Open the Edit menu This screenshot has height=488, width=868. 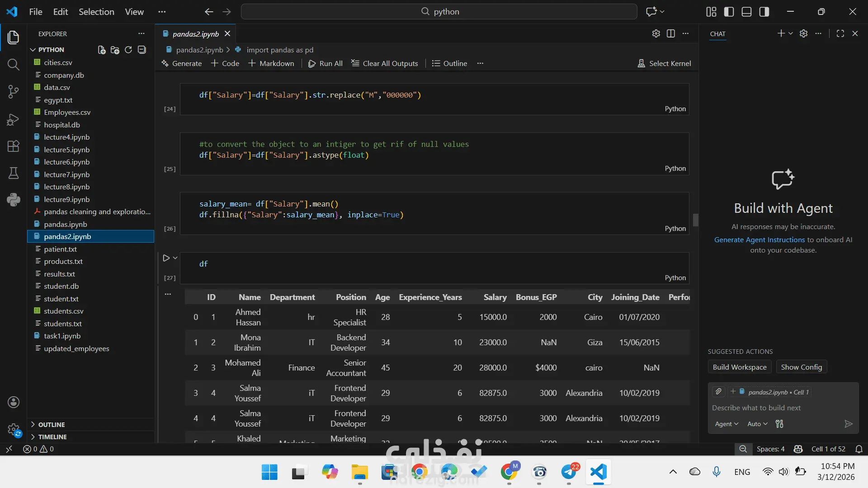pyautogui.click(x=61, y=12)
